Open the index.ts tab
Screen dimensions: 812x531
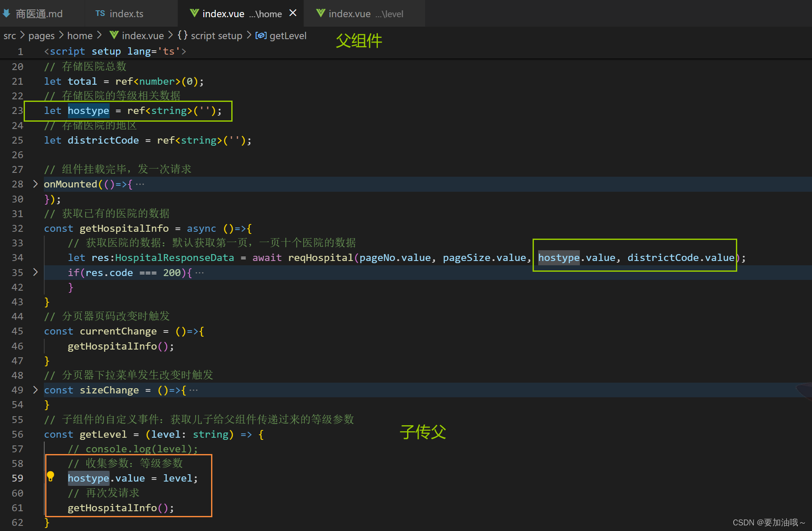tap(126, 14)
